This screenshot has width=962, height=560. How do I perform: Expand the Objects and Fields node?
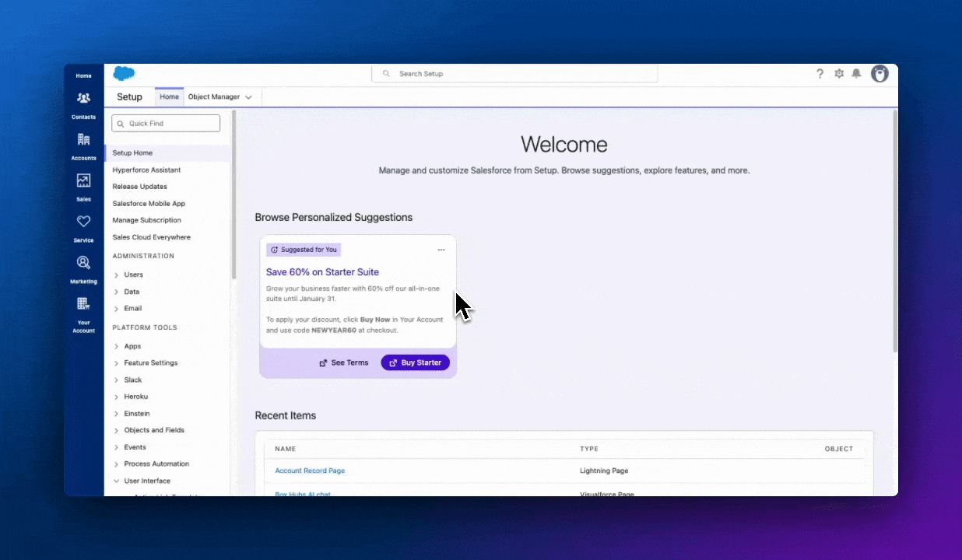[116, 431]
